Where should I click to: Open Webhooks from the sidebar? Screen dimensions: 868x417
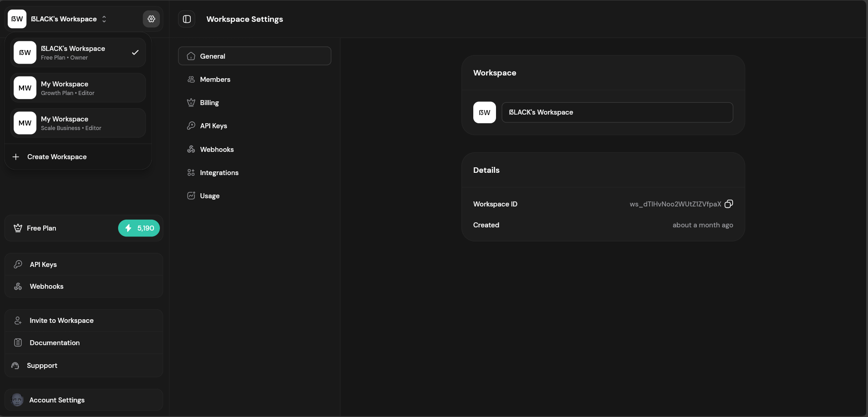(84, 286)
